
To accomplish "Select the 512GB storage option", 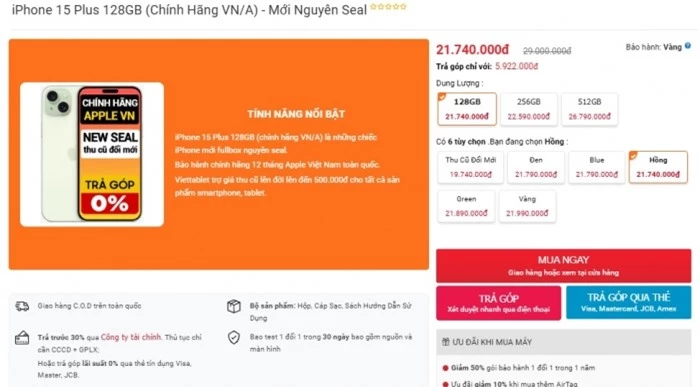I will (589, 109).
